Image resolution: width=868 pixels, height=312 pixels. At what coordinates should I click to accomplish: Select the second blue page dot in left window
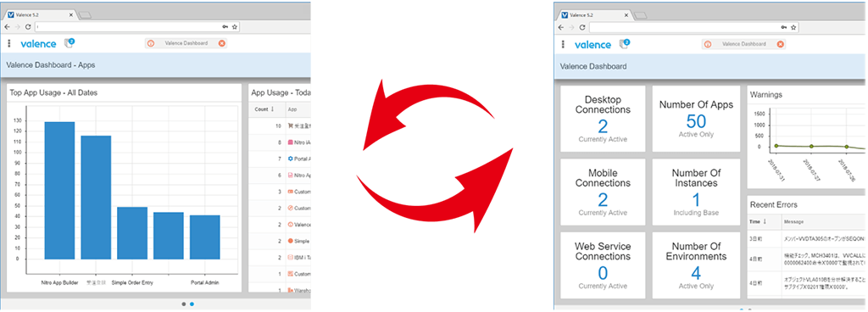click(192, 304)
